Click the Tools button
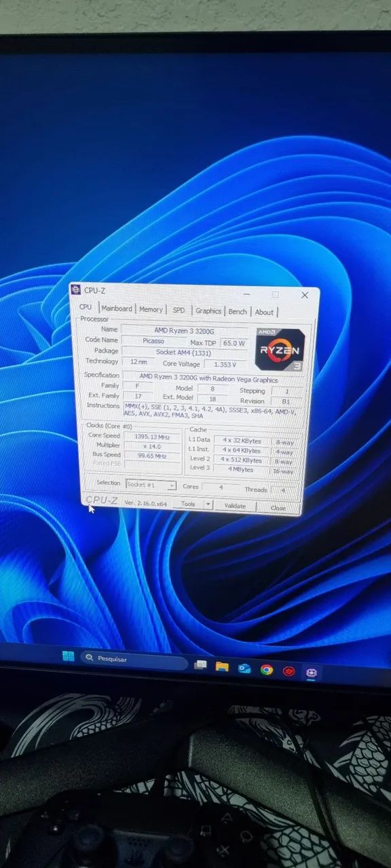Viewport: 391px width, 868px height. 188,504
